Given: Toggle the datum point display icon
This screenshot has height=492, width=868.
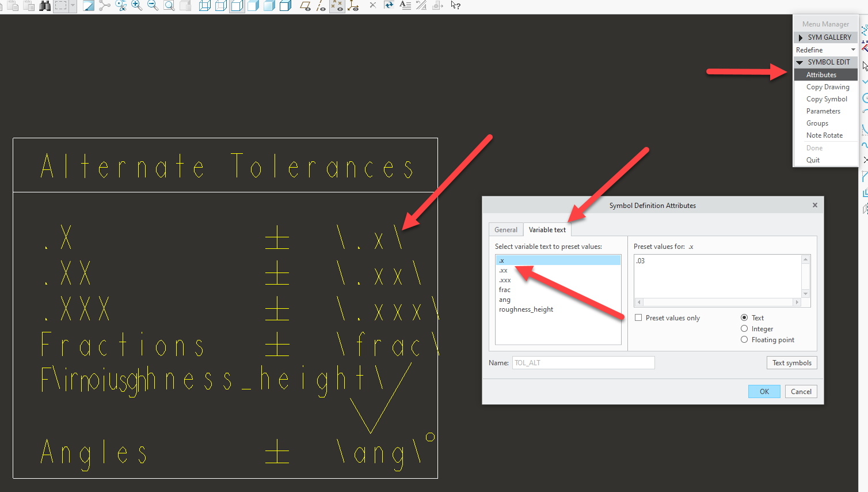Looking at the screenshot, I should [x=337, y=6].
